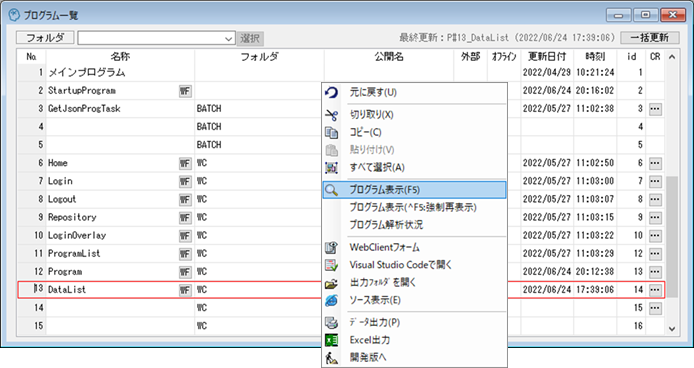Click the フォルダ button

tap(45, 38)
